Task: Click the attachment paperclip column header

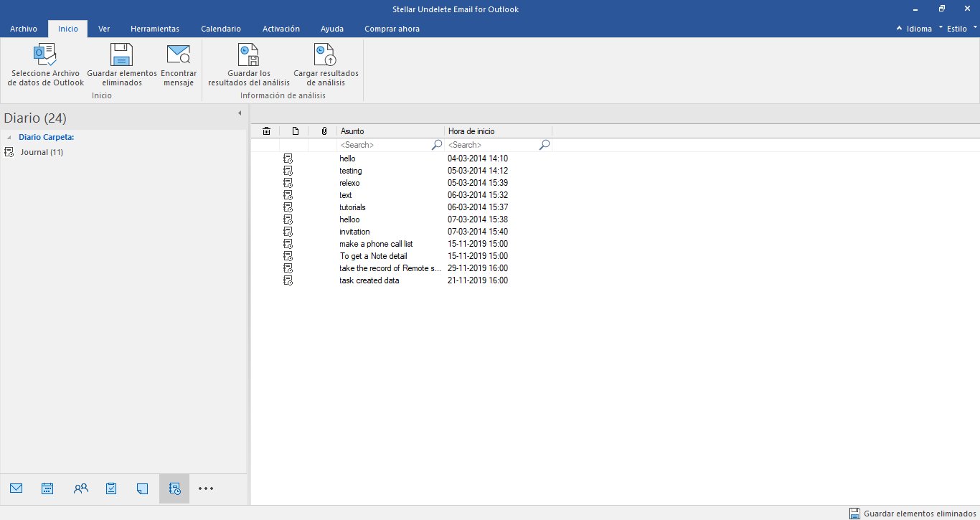Action: coord(324,131)
